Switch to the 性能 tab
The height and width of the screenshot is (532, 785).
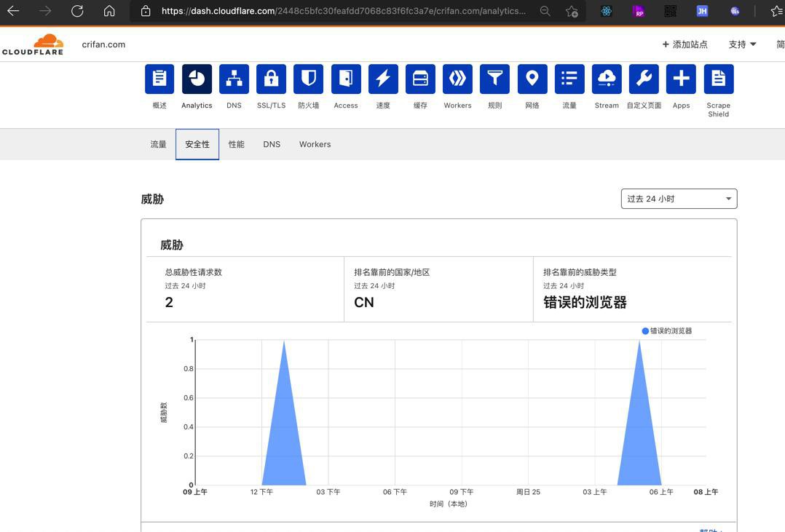click(236, 144)
